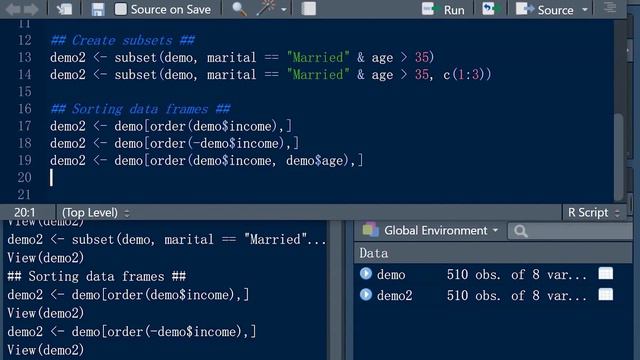Place the cursor on line 13 code
The image size is (640, 360).
pyautogui.click(x=242, y=57)
